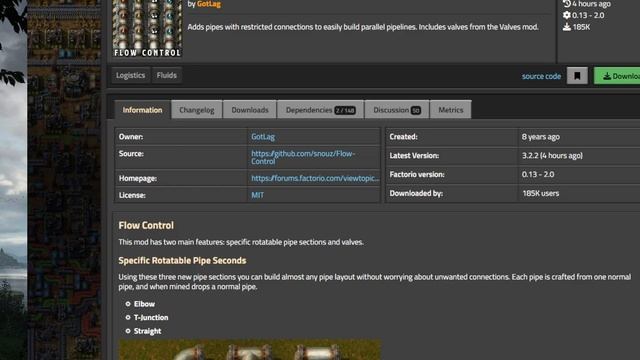
Task: Click the "T-Junction" list item
Action: pyautogui.click(x=151, y=318)
